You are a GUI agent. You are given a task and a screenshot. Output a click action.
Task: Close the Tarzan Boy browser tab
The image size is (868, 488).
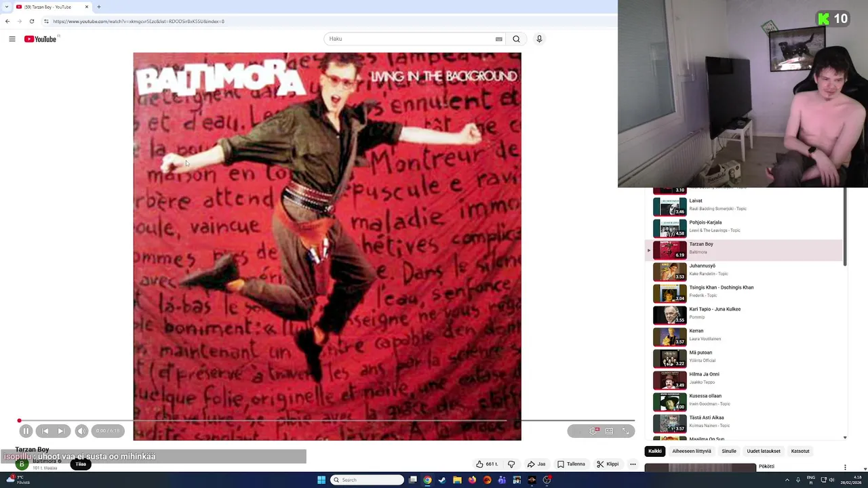pyautogui.click(x=87, y=7)
